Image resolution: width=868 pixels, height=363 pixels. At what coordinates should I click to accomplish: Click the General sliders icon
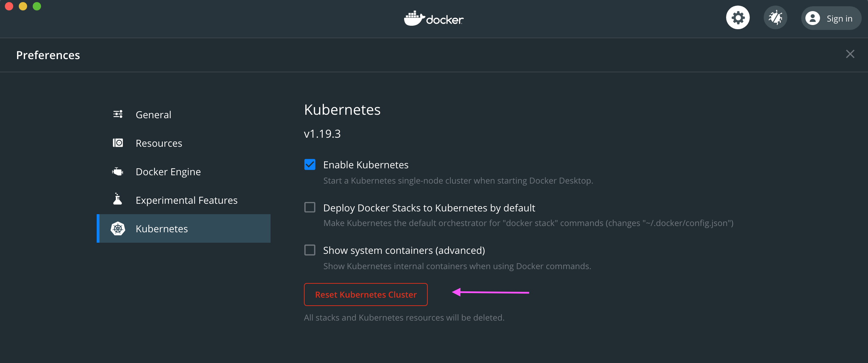click(118, 114)
